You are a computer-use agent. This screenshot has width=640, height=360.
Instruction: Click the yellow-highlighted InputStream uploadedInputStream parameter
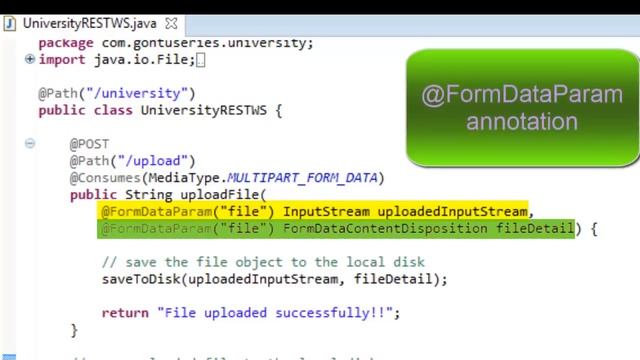coord(313,211)
